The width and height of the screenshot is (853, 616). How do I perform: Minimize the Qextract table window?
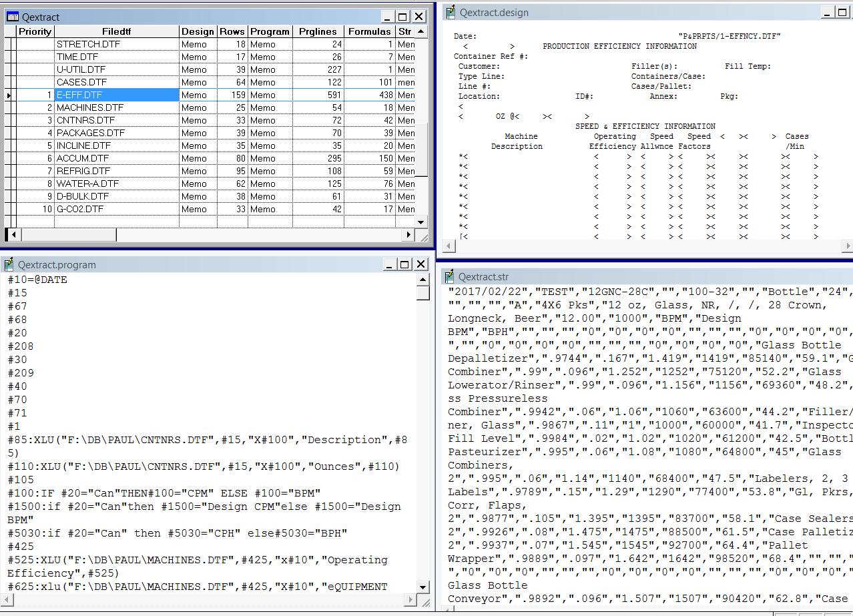[x=388, y=17]
